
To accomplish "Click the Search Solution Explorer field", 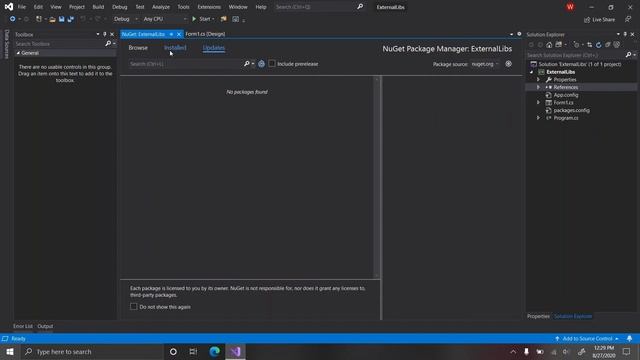I will tap(576, 55).
